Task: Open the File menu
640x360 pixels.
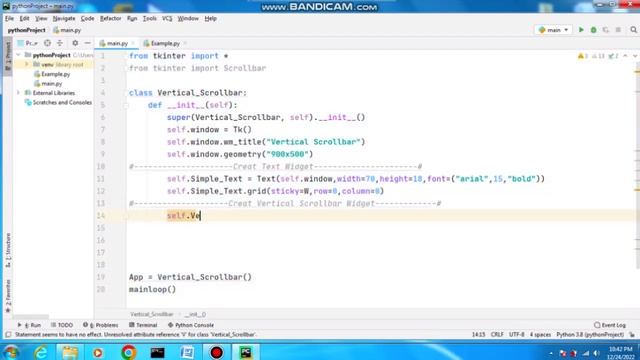Action: [x=9, y=18]
